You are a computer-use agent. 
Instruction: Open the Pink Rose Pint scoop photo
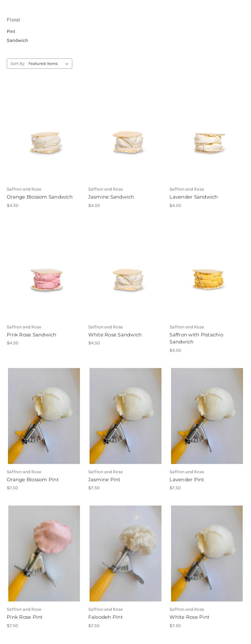(x=44, y=554)
